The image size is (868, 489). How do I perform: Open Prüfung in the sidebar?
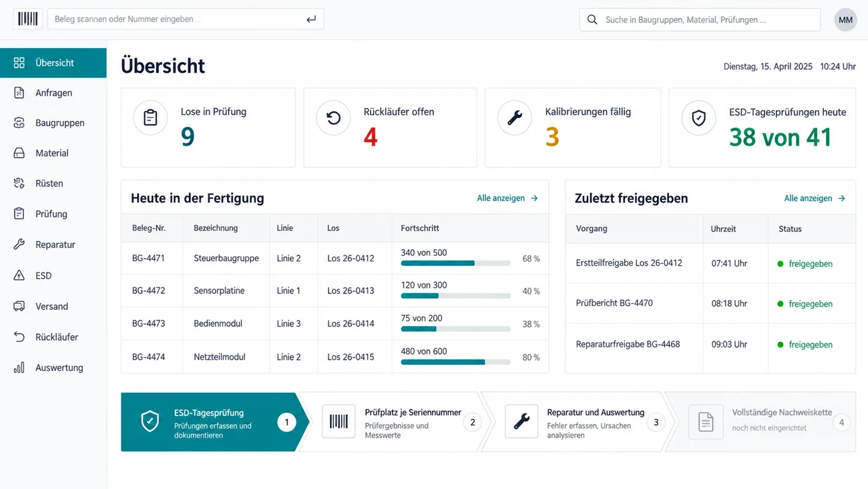(x=53, y=214)
